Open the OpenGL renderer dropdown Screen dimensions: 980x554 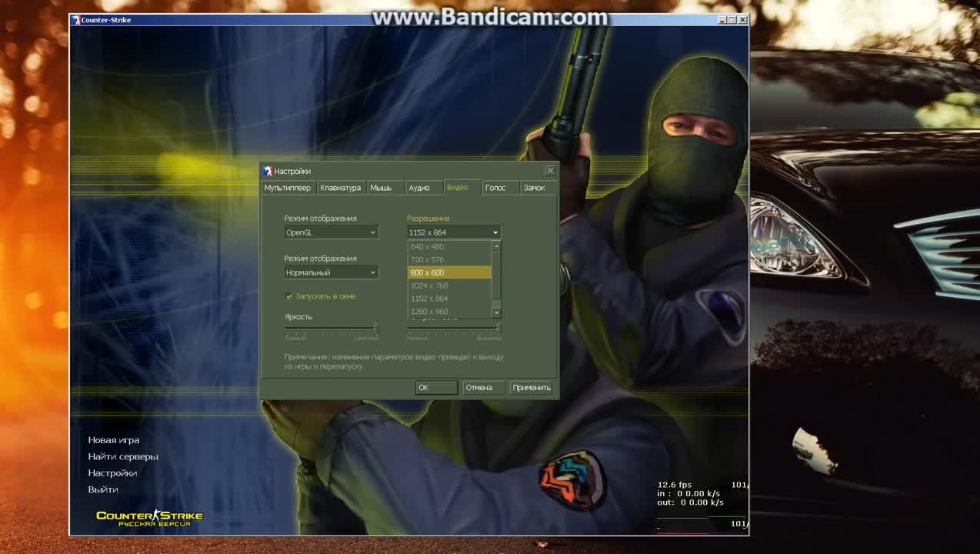coord(331,232)
